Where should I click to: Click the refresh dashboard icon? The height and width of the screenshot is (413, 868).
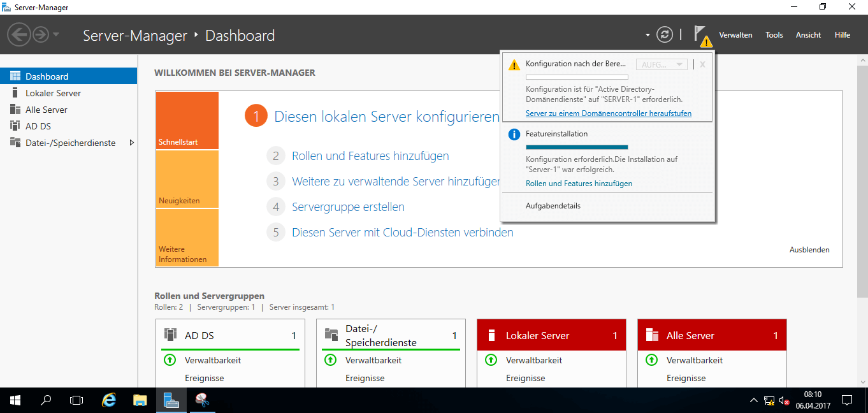click(x=665, y=34)
